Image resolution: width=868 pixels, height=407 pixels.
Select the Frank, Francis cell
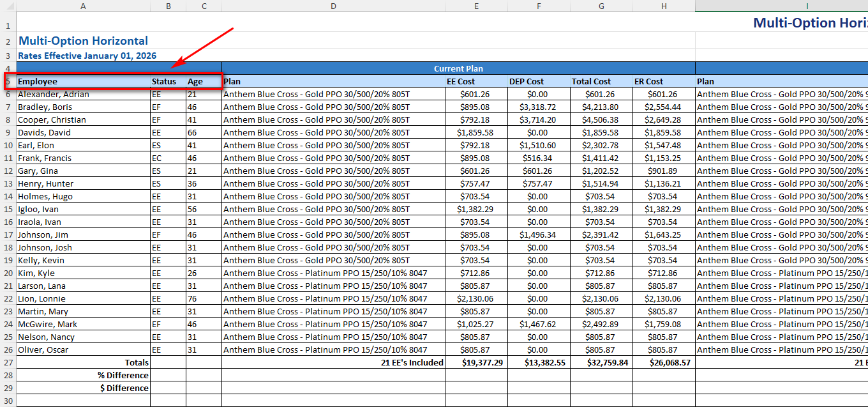(x=83, y=158)
